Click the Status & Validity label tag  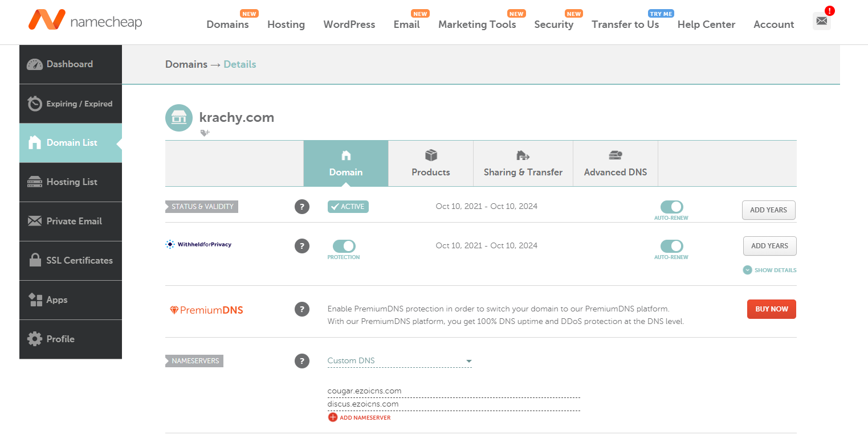tap(202, 207)
